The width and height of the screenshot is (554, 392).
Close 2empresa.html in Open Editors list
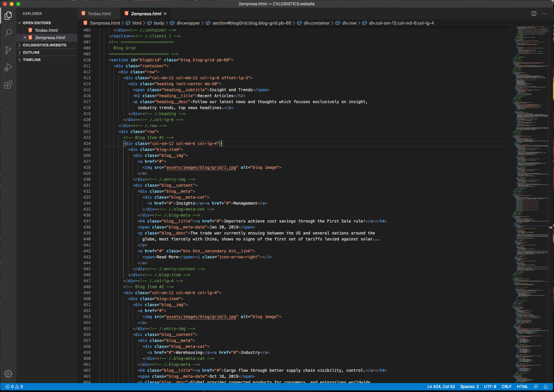pos(25,37)
